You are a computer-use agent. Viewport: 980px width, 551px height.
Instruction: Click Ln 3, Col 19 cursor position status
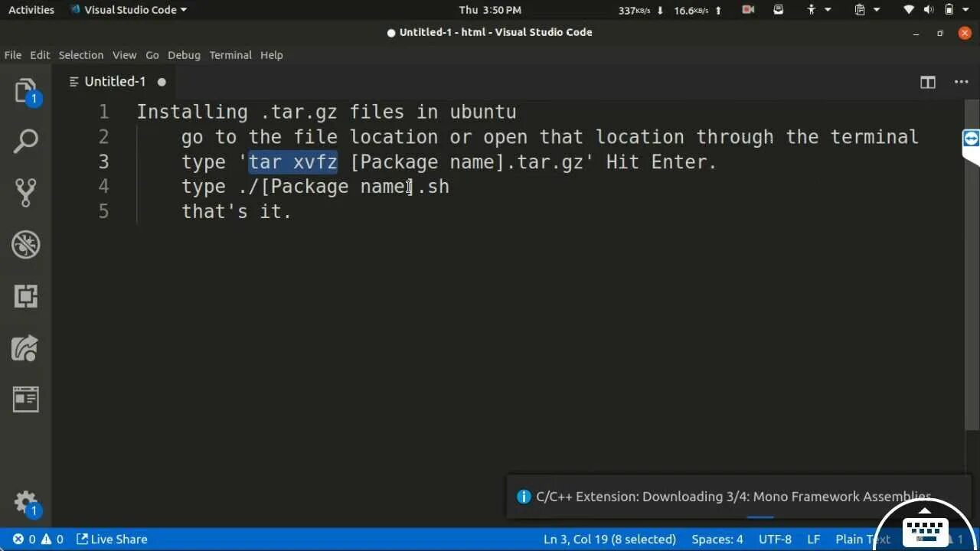609,540
